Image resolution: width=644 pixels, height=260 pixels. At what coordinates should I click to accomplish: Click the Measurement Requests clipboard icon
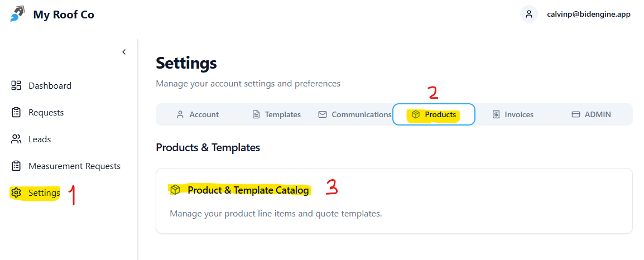coord(16,166)
